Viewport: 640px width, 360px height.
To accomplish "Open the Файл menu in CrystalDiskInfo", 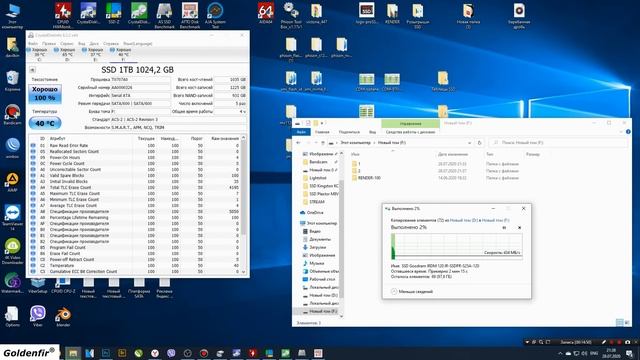I will [x=33, y=43].
